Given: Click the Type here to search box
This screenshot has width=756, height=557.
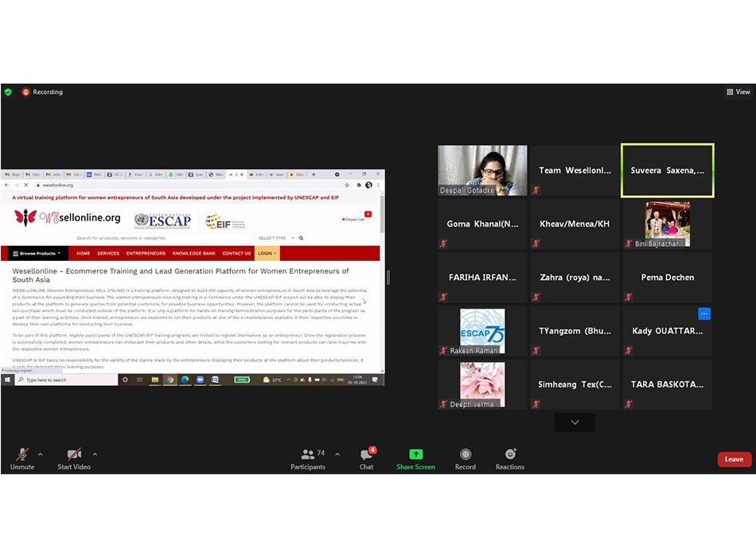Looking at the screenshot, I should pos(67,380).
